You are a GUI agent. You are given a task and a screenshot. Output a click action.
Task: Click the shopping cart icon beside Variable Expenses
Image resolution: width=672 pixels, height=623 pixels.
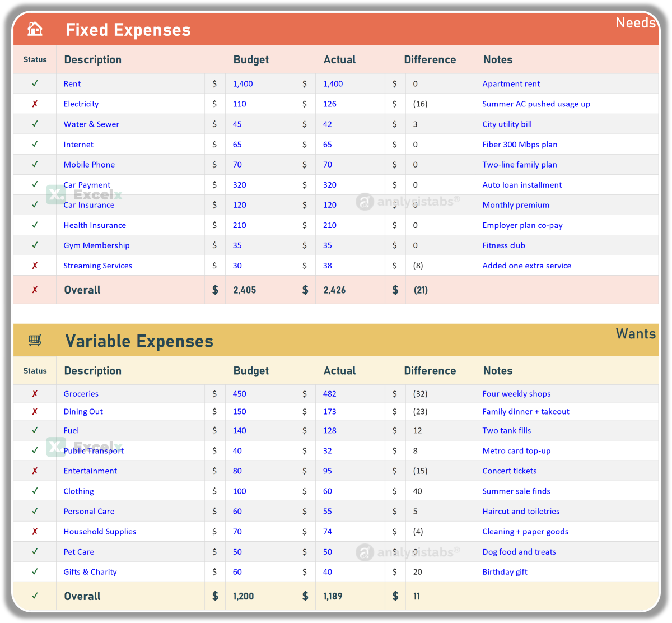point(35,340)
